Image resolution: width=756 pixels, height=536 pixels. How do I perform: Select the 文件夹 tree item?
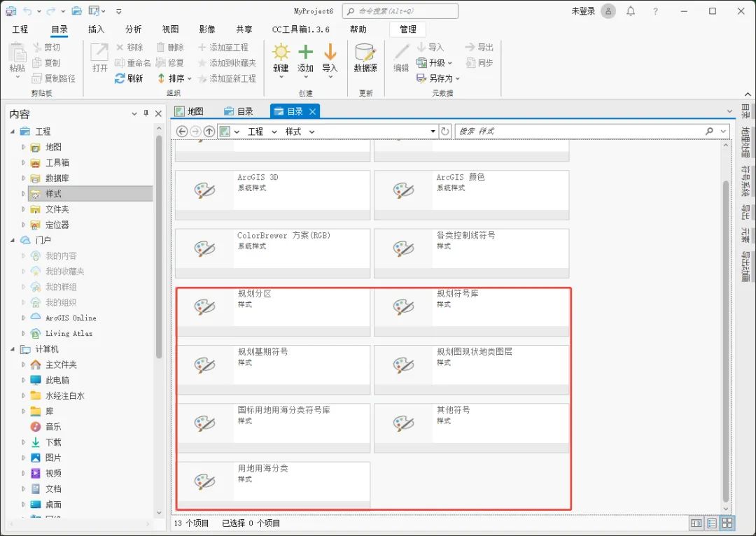(57, 209)
